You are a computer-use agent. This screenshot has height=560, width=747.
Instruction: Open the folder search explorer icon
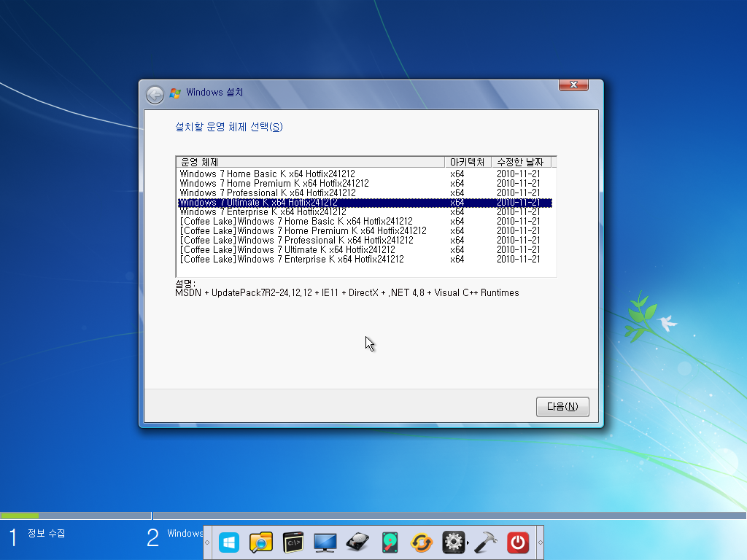(260, 542)
